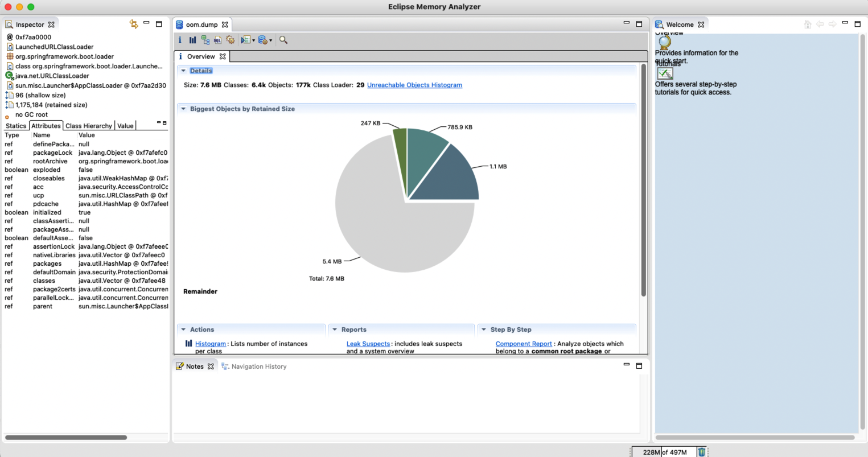Click the Welcome navigate forward arrow
The height and width of the screenshot is (457, 868).
tap(832, 24)
